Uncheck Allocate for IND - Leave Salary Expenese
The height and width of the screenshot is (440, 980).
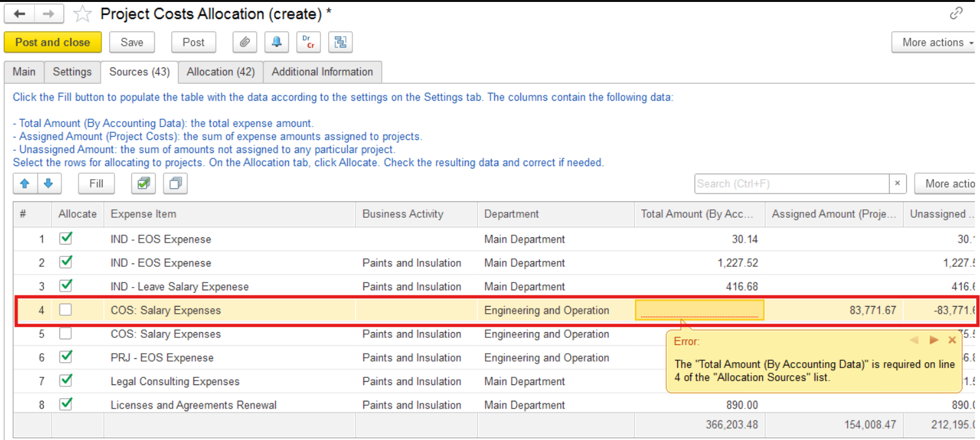(65, 286)
